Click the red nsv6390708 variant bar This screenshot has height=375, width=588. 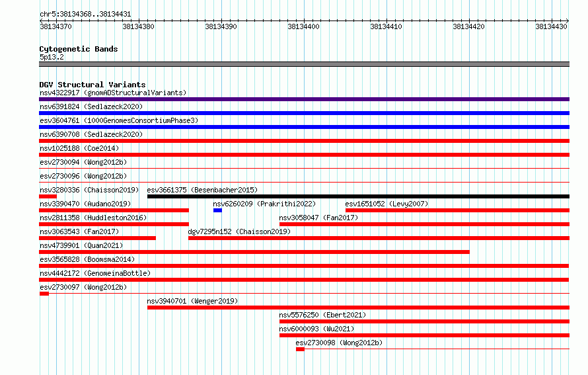pos(304,141)
